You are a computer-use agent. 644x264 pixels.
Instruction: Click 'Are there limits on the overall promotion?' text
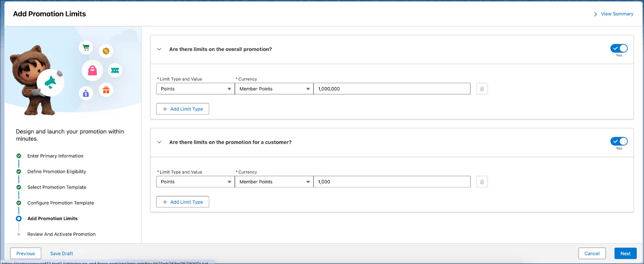221,49
